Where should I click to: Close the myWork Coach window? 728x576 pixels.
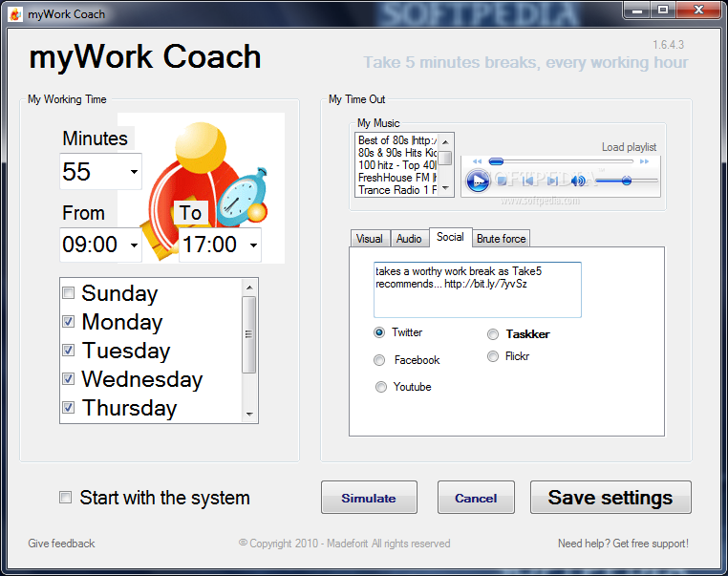[698, 11]
